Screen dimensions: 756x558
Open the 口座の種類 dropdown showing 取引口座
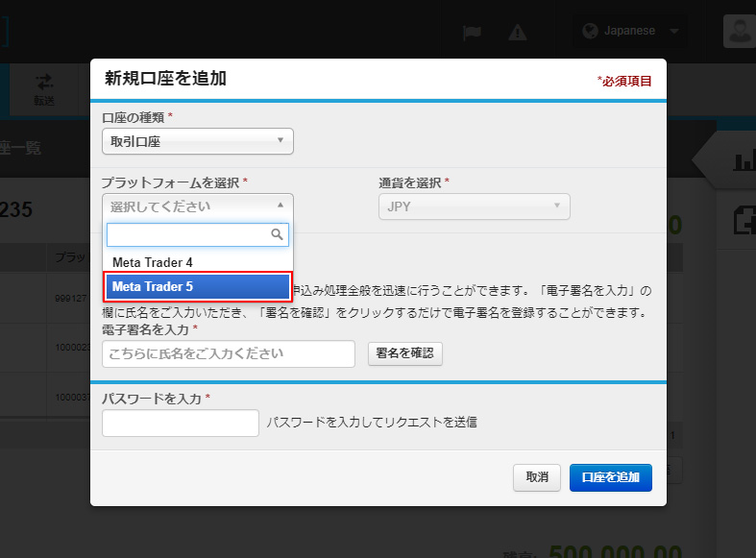pos(198,141)
